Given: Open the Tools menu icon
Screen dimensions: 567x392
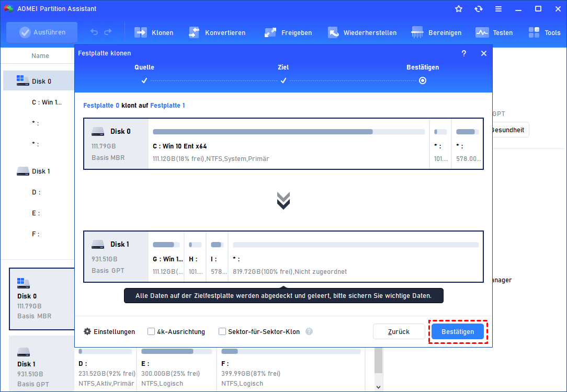Looking at the screenshot, I should (534, 32).
